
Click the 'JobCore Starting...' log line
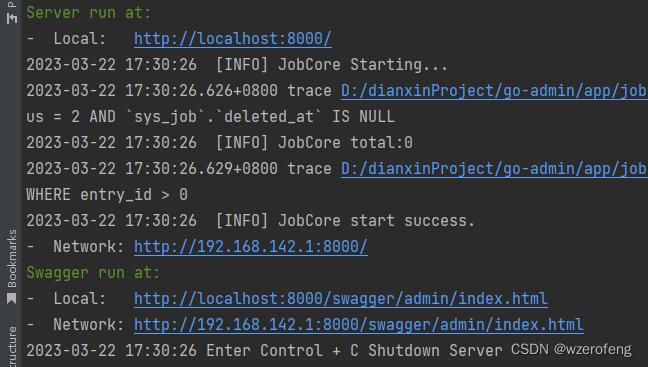pos(237,65)
